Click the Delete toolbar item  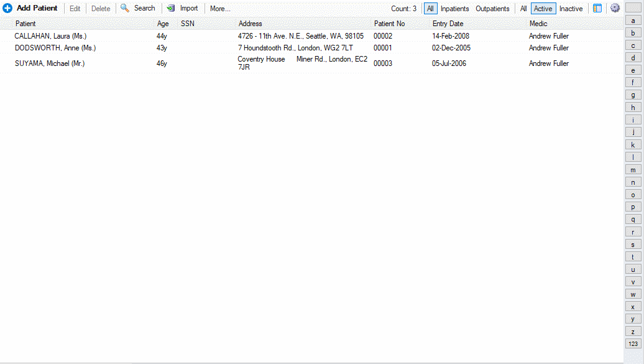pyautogui.click(x=101, y=9)
